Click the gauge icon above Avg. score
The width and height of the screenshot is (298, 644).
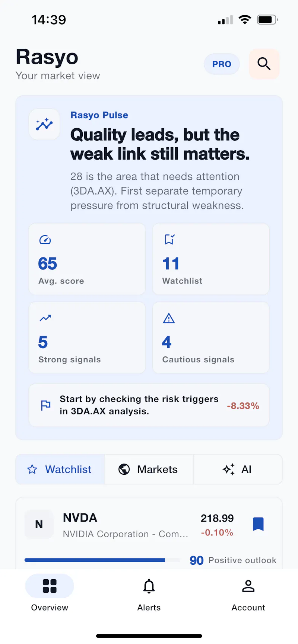coord(45,240)
